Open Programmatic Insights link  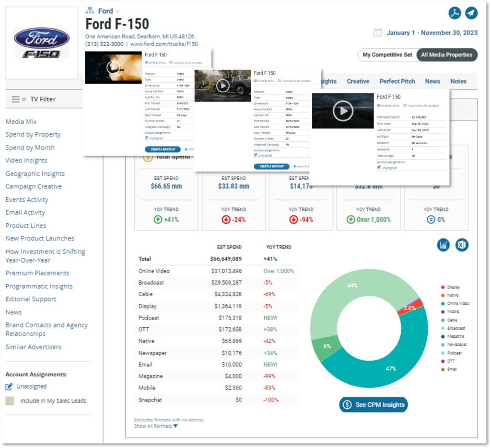point(39,286)
